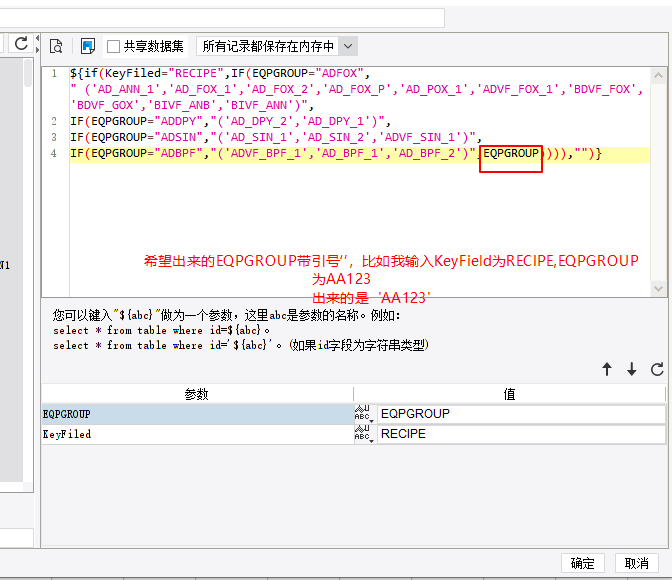Viewport: 672px width, 580px height.
Task: Click the SQL editor scroll up arrow
Action: click(x=659, y=76)
